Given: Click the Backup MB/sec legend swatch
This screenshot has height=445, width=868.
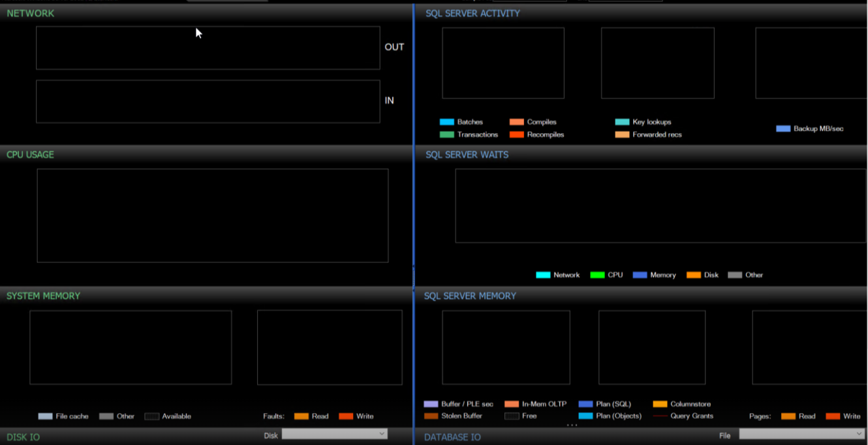Looking at the screenshot, I should point(783,129).
